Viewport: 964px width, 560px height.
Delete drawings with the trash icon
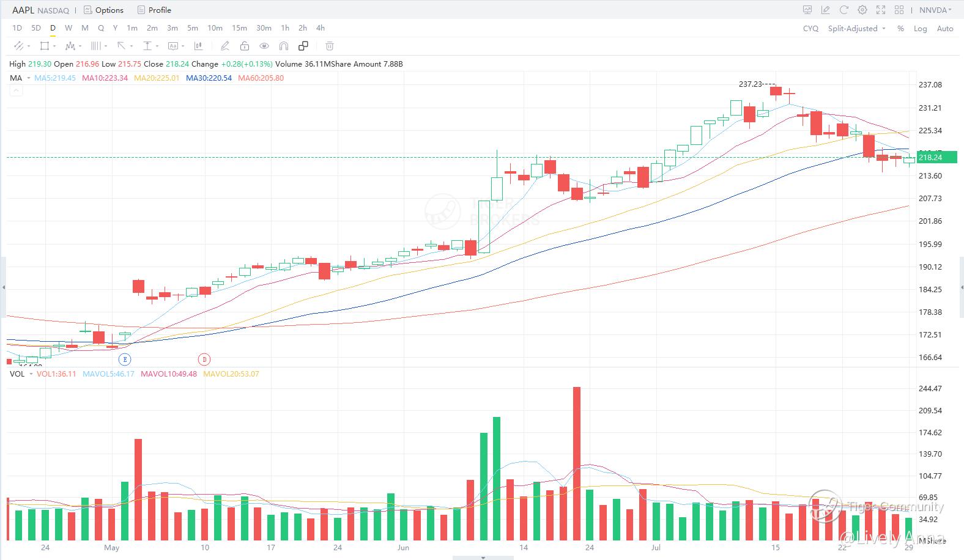point(330,46)
